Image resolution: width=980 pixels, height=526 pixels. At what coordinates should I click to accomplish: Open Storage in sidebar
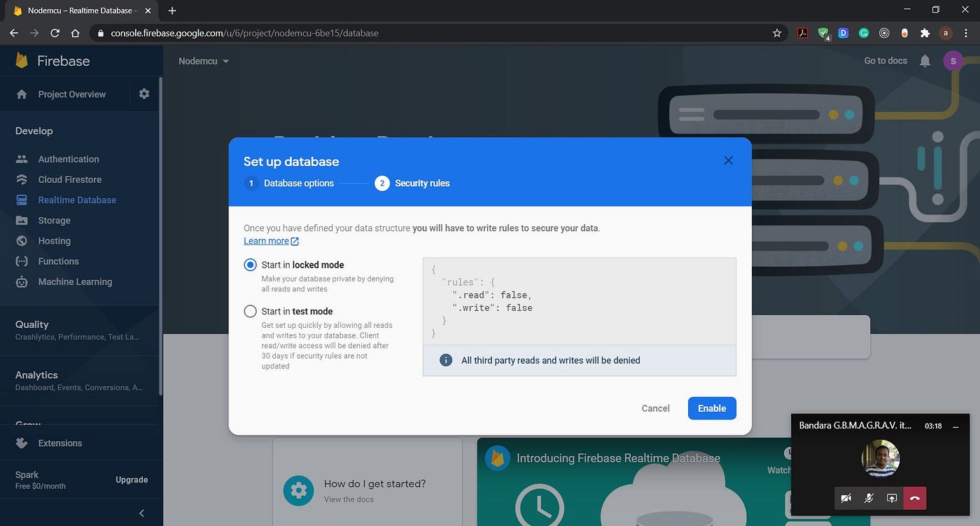click(x=54, y=220)
